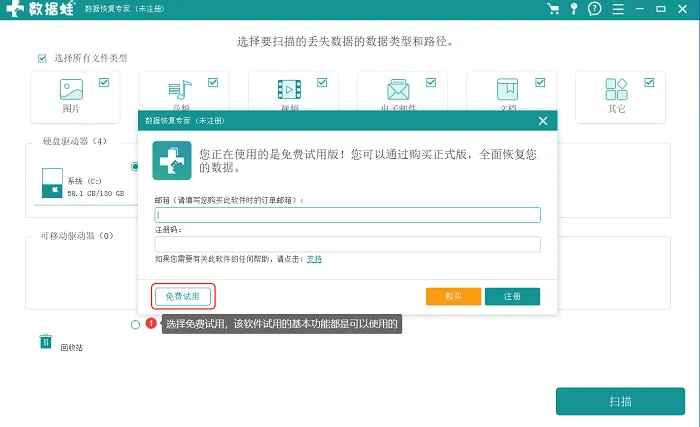
Task: Click the 回收站 recycle bin icon
Action: [x=46, y=342]
